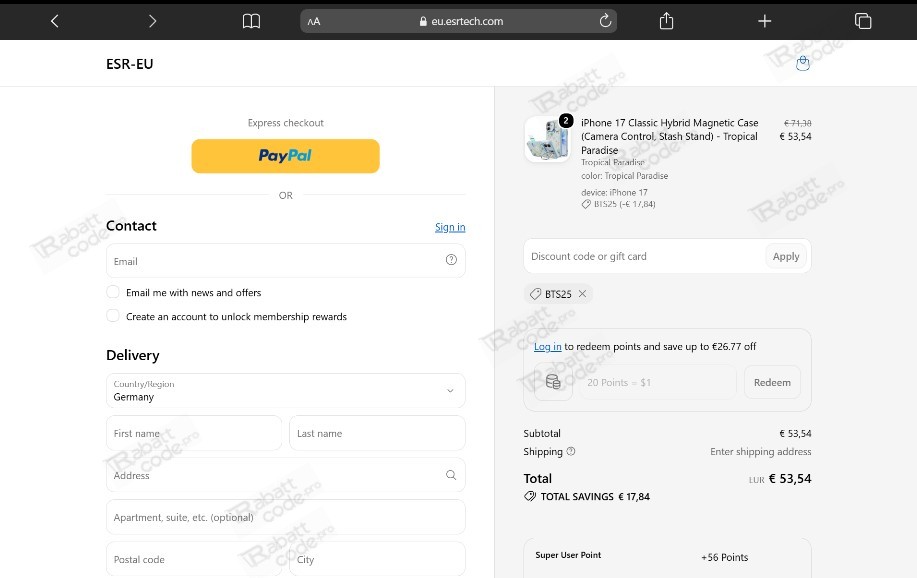Open the shopping bag cart icon
917x578 pixels.
point(803,63)
